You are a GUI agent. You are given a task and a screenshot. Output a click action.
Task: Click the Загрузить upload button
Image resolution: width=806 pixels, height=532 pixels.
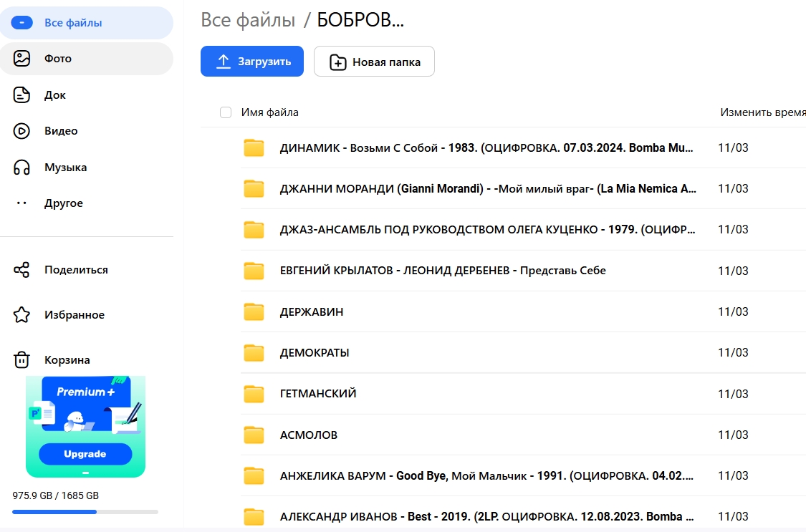coord(252,61)
